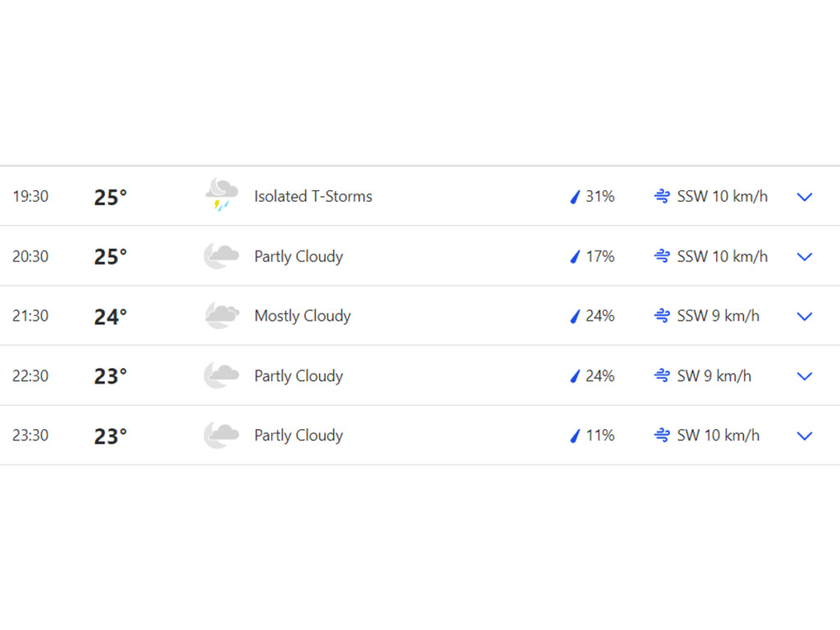Expand the 23:30 forecast chevron
Image resolution: width=840 pixels, height=630 pixels.
tap(805, 436)
